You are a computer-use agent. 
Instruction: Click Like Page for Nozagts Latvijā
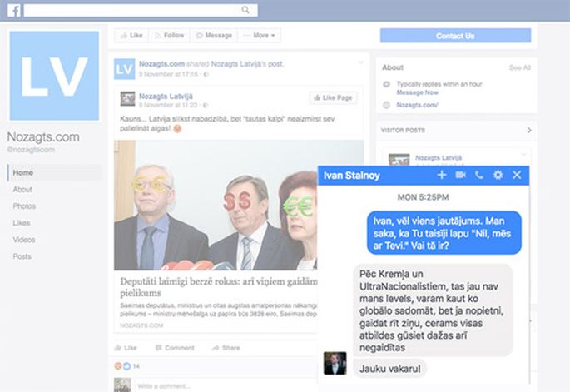(334, 97)
